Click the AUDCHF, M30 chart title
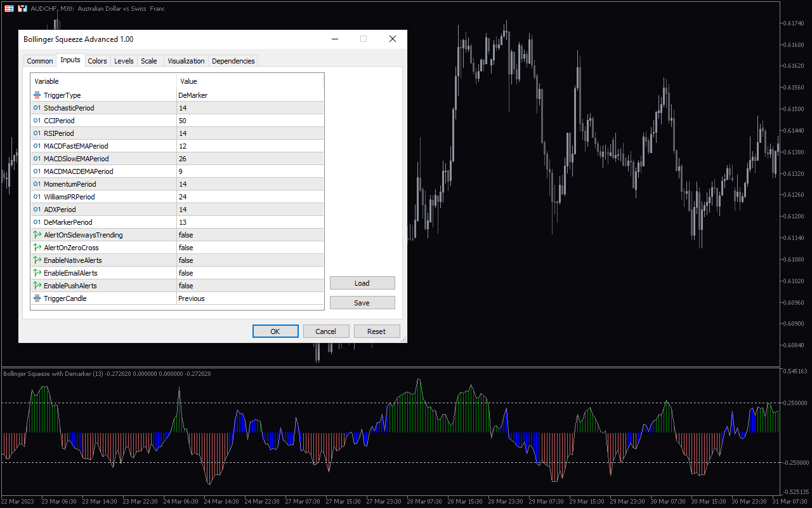Screen dimensions: 812x508 coord(97,8)
